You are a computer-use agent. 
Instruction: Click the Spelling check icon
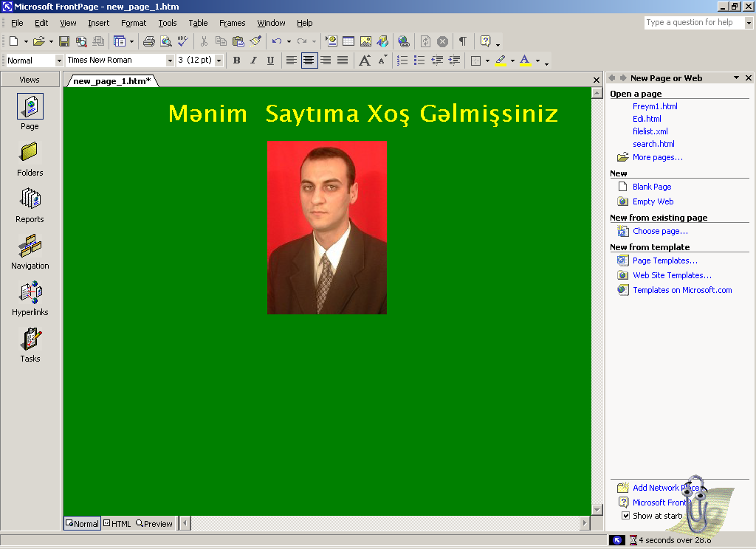tap(183, 41)
